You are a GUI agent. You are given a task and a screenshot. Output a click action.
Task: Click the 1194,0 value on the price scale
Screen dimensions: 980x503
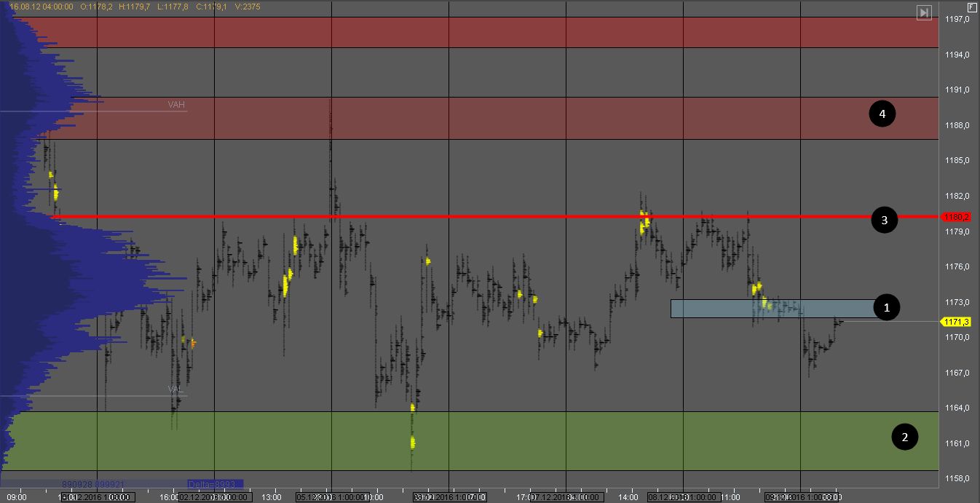coord(956,55)
